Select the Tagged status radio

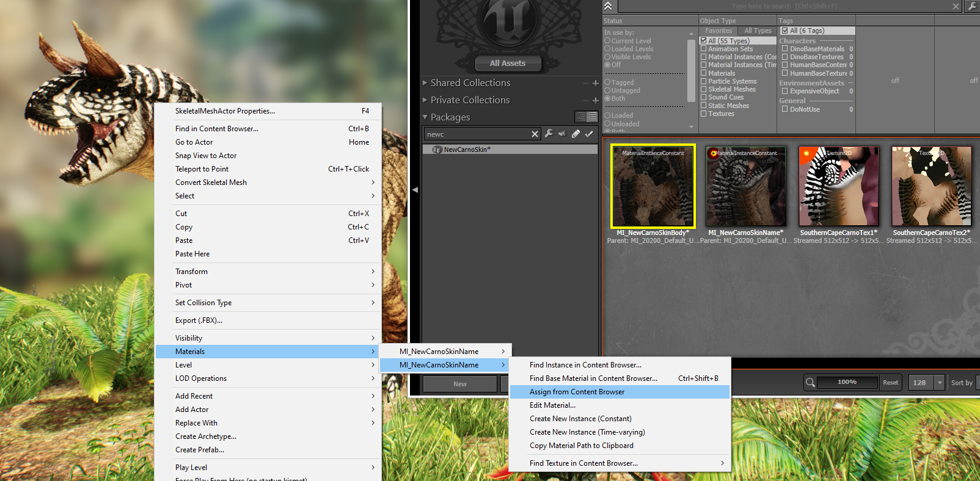[x=608, y=82]
